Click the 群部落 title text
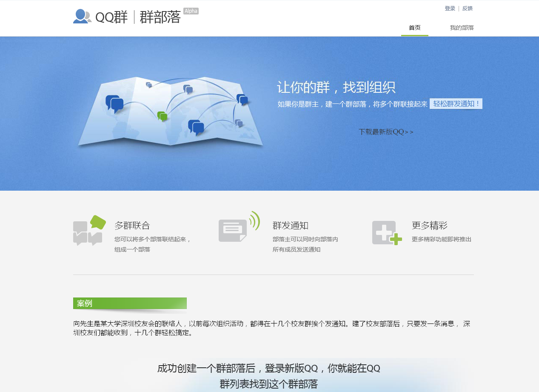The width and height of the screenshot is (539, 392). pyautogui.click(x=160, y=17)
